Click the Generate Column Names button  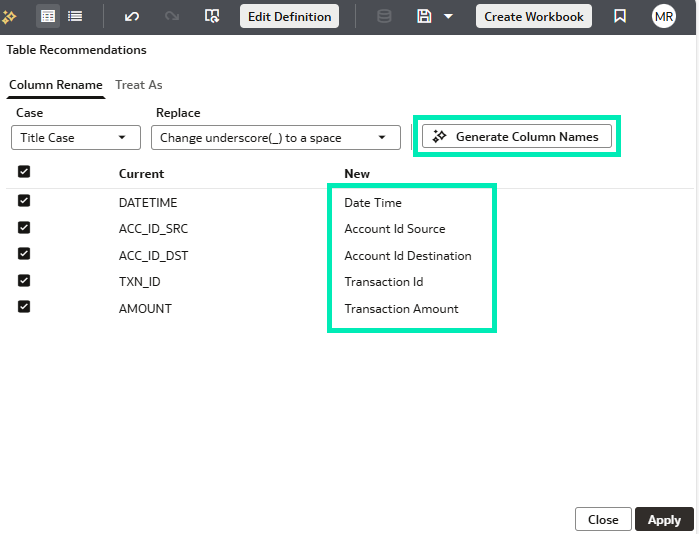(516, 137)
